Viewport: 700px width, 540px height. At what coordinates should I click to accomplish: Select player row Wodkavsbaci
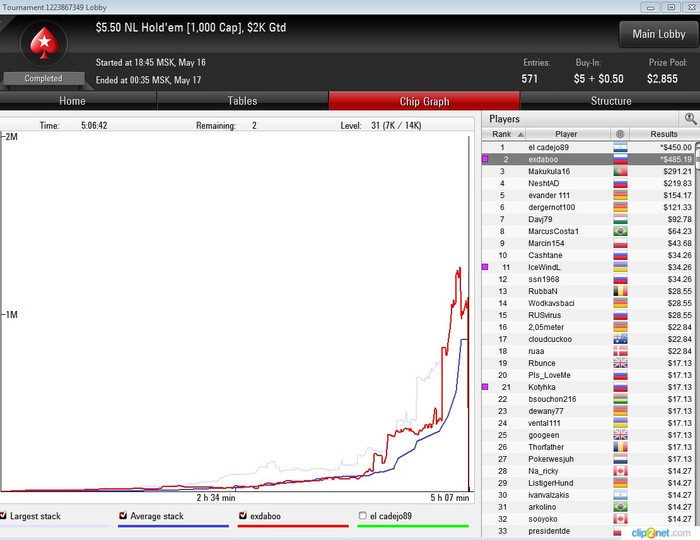tap(588, 303)
